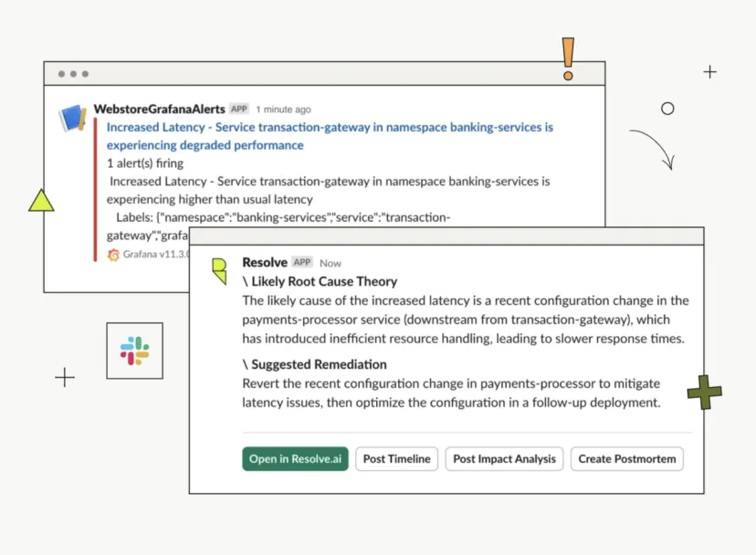Click the Create Postmortem button
Screen dimensions: 756x555
click(626, 458)
